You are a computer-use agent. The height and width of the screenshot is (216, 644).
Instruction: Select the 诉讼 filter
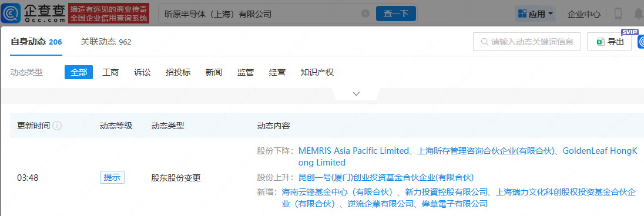[x=142, y=72]
